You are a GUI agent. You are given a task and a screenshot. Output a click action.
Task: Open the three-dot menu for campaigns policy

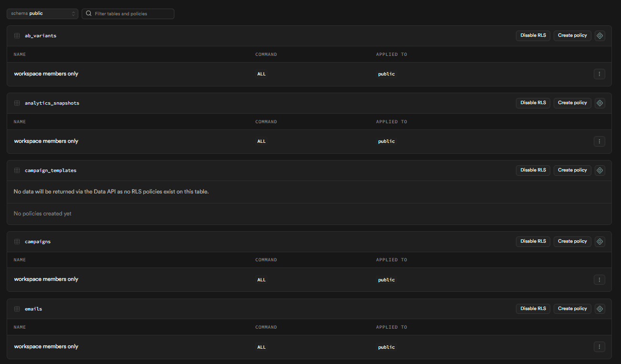pos(600,279)
